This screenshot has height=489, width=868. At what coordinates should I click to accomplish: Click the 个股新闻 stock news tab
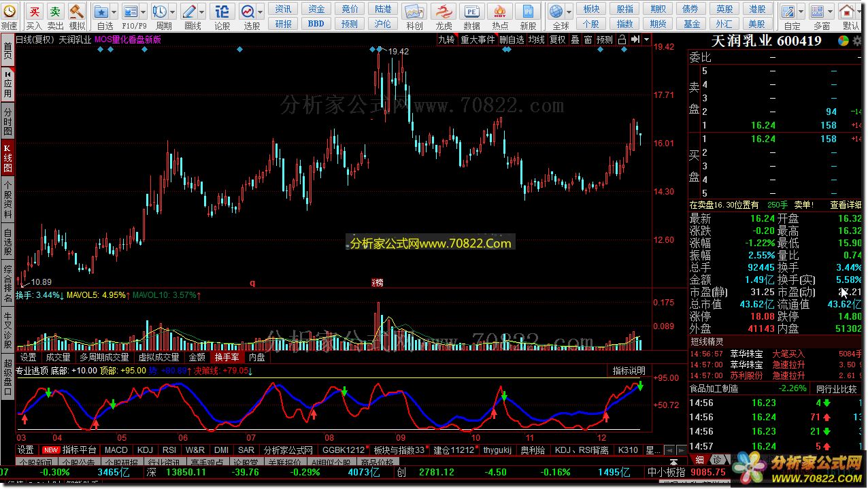pyautogui.click(x=35, y=462)
